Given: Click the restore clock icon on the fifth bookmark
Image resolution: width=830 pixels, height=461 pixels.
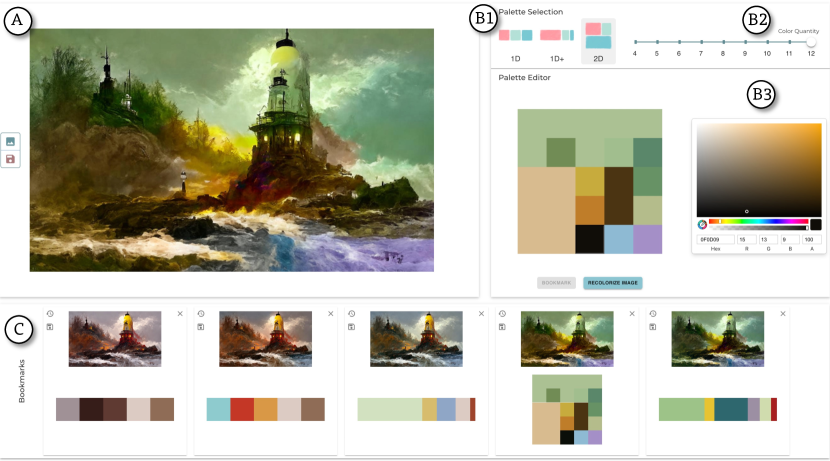Looking at the screenshot, I should coord(653,314).
